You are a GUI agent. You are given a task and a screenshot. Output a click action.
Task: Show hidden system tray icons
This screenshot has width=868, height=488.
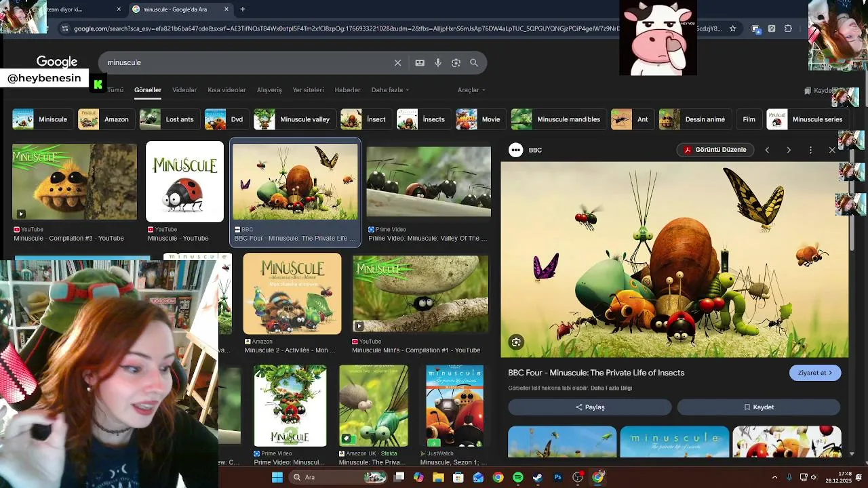coord(774,477)
